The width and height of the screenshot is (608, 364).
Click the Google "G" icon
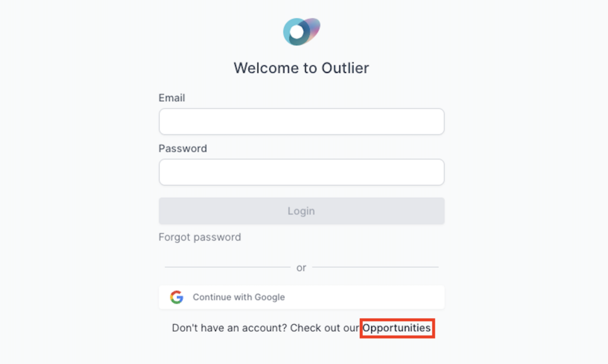tap(176, 297)
